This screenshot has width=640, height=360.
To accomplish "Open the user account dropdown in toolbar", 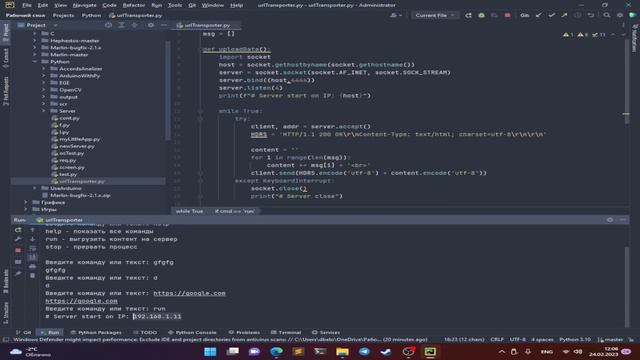I will [396, 15].
